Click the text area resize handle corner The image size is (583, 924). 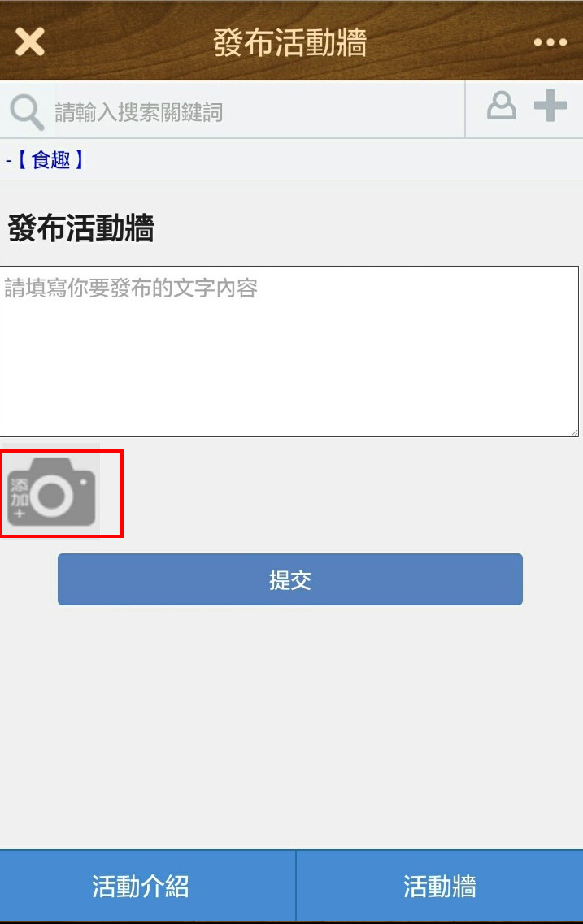pos(573,432)
